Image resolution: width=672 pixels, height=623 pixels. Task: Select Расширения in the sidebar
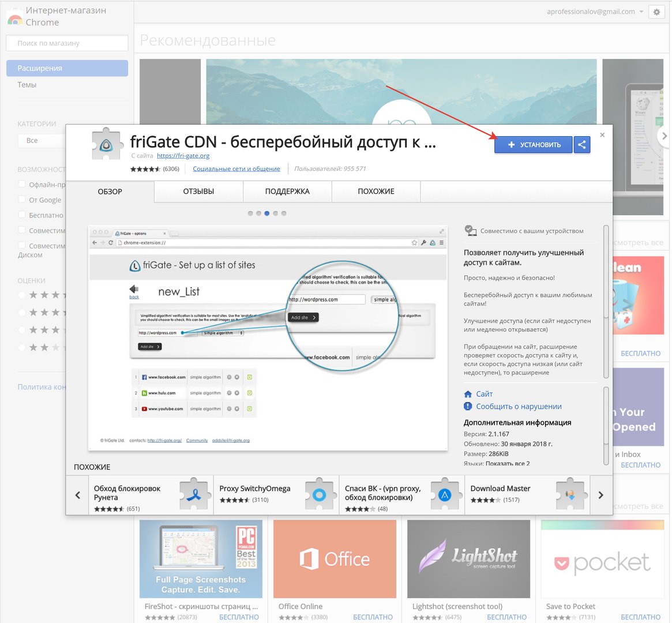click(x=67, y=68)
